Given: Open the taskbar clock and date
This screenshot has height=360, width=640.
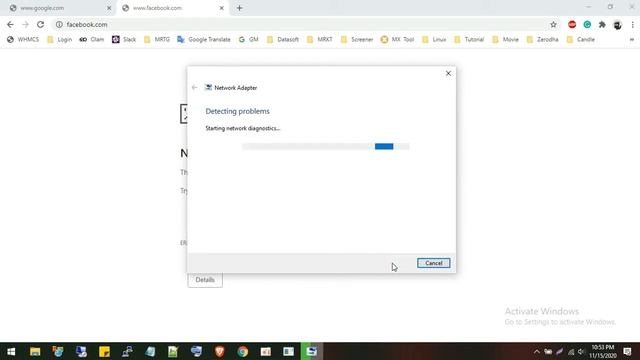Looking at the screenshot, I should tap(603, 351).
